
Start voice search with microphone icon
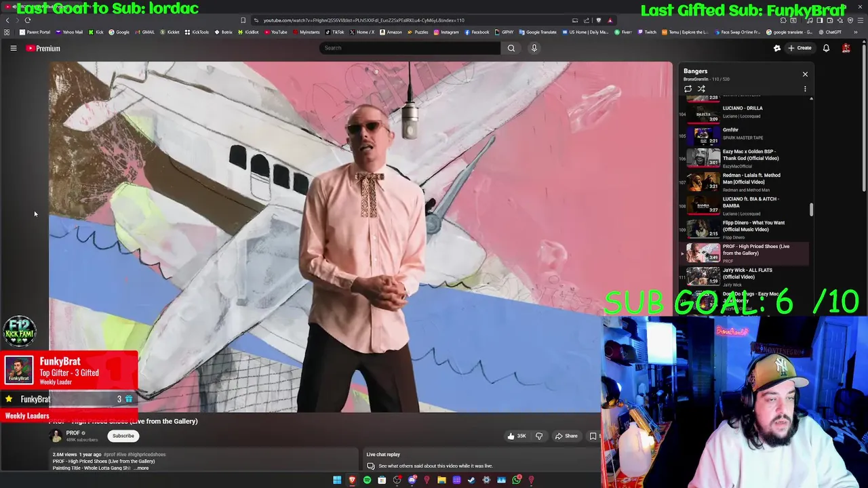click(x=534, y=48)
